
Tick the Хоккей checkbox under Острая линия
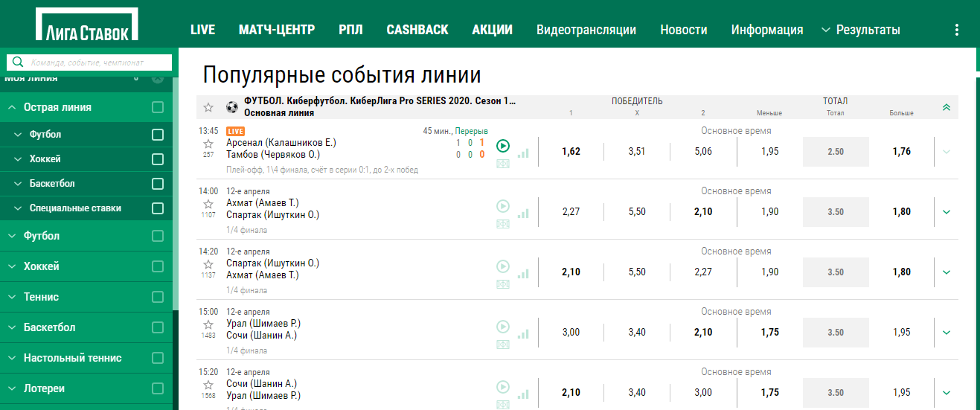(x=158, y=159)
